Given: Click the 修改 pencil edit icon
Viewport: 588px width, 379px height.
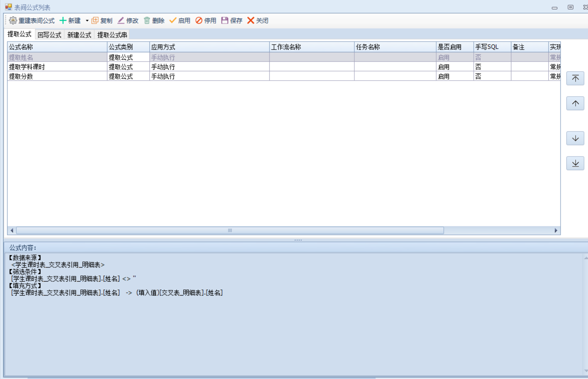Looking at the screenshot, I should tap(121, 20).
